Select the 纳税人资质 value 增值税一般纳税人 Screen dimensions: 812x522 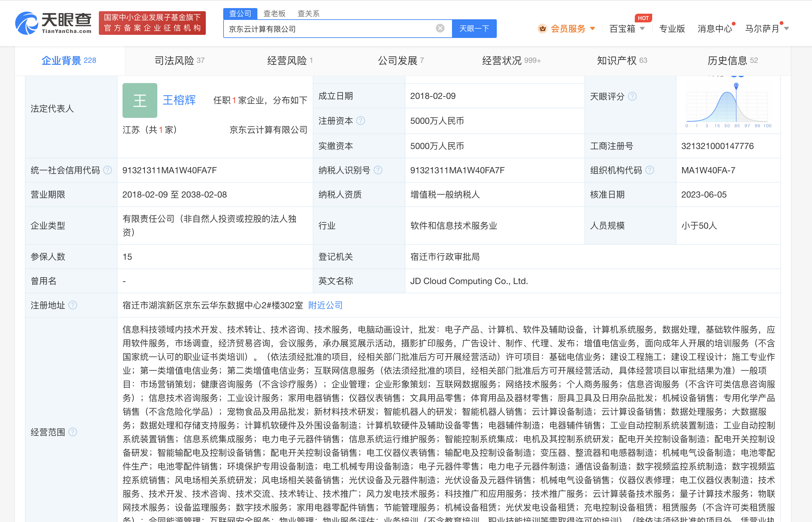pyautogui.click(x=445, y=195)
